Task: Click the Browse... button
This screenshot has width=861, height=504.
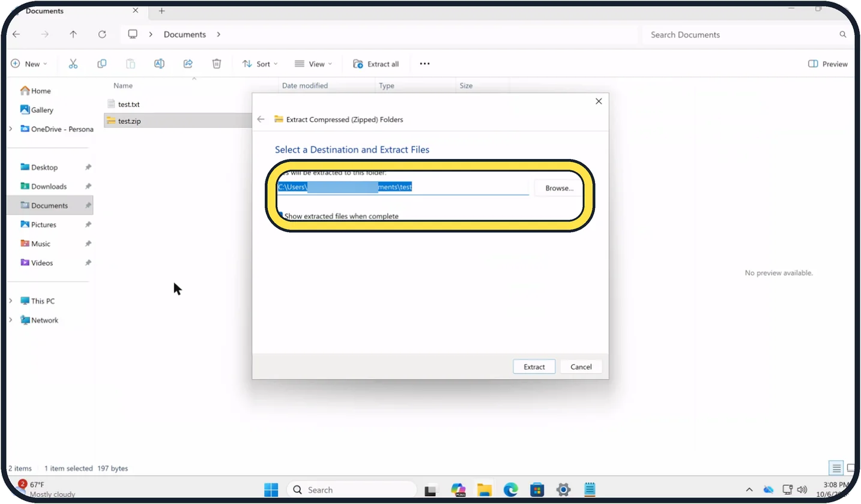Action: [x=559, y=188]
